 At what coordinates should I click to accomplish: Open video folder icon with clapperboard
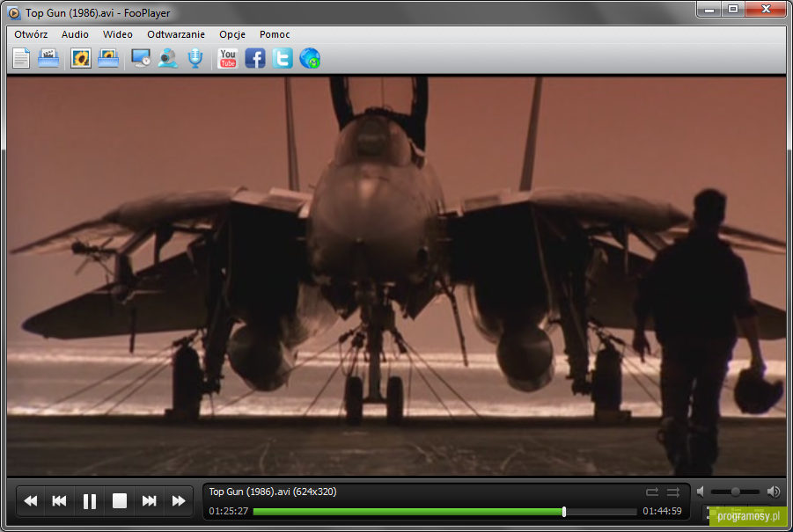48,58
